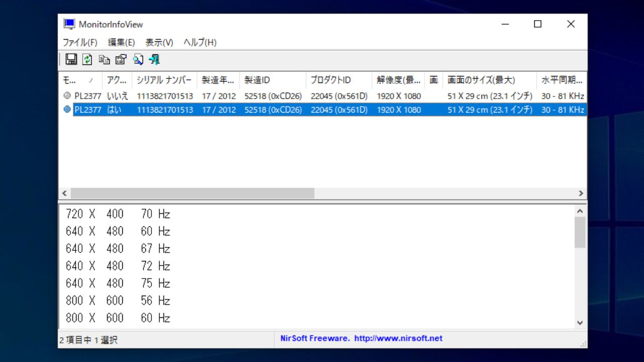Minimize the MonitorInfoView window

pos(506,24)
